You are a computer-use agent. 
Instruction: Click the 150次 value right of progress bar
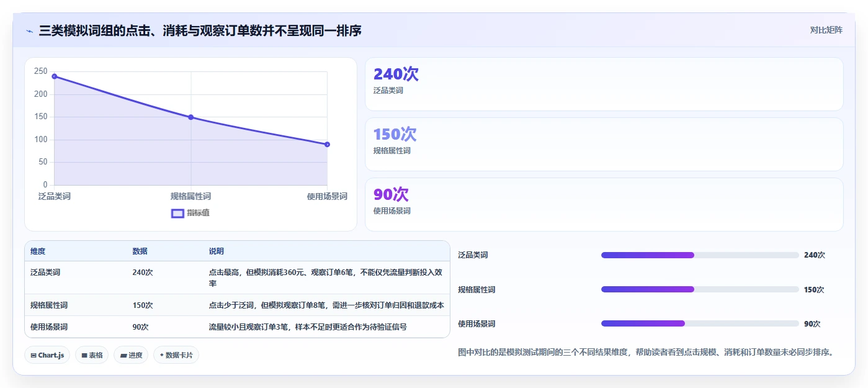[814, 289]
